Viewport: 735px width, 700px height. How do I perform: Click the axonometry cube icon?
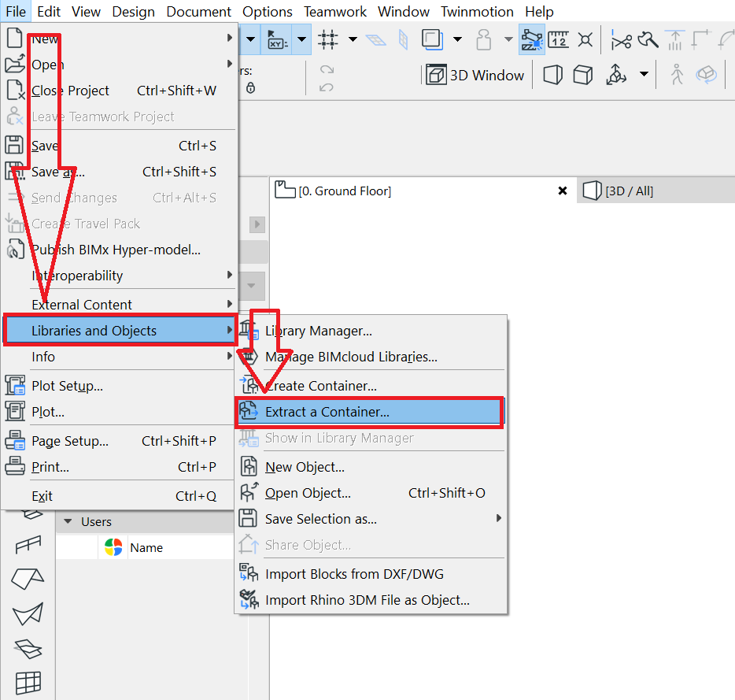(583, 75)
